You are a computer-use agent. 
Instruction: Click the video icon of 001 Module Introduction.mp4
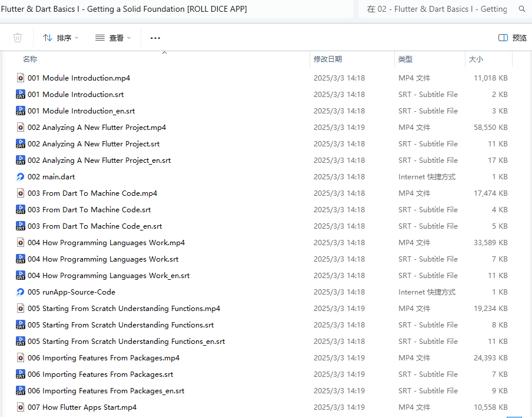click(x=21, y=78)
